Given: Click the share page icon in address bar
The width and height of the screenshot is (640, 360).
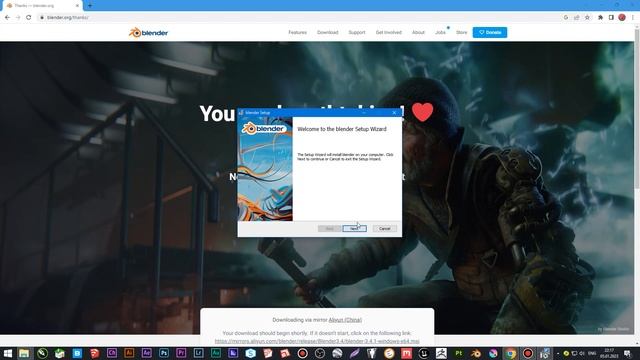Looking at the screenshot, I should point(576,18).
